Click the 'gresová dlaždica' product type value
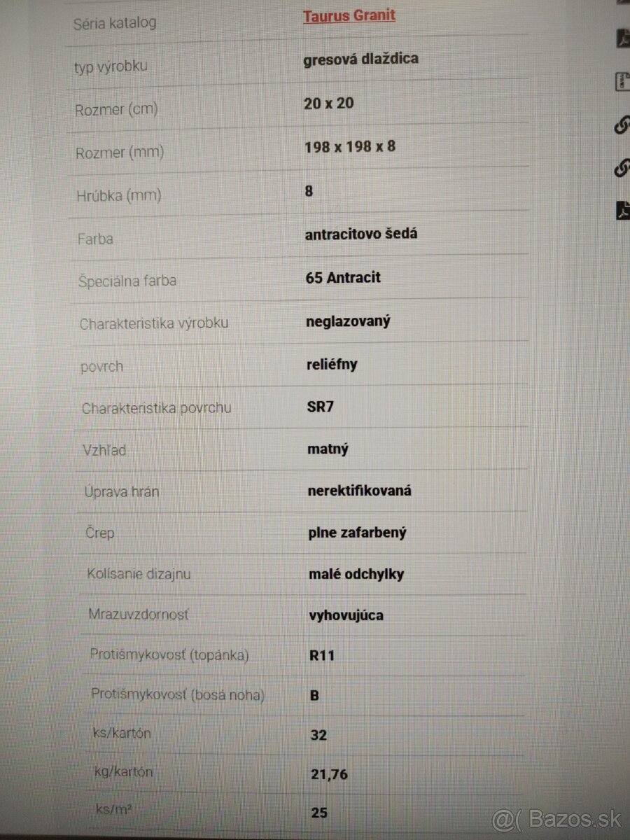 pos(360,59)
